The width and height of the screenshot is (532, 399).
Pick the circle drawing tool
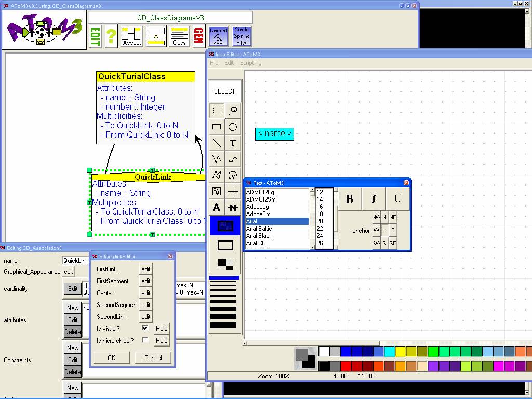click(x=232, y=127)
